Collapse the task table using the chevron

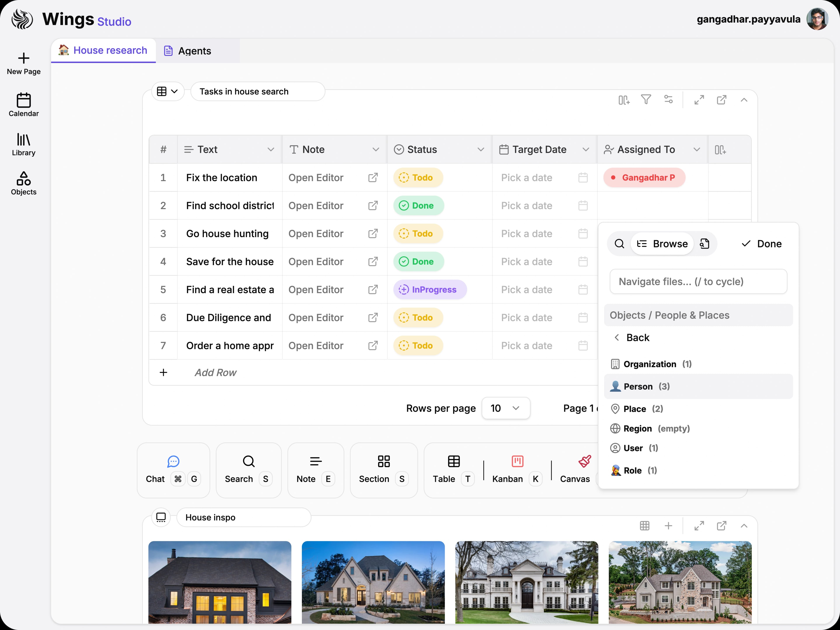point(744,100)
